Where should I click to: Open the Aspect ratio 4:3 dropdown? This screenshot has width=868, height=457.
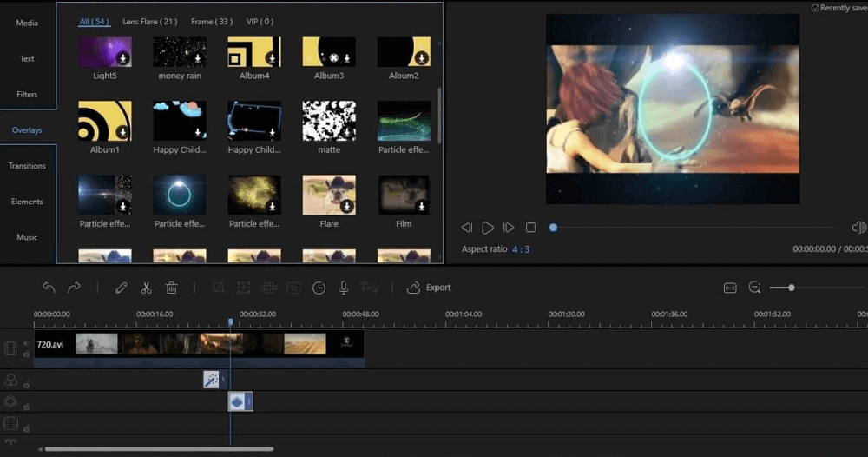click(x=520, y=249)
